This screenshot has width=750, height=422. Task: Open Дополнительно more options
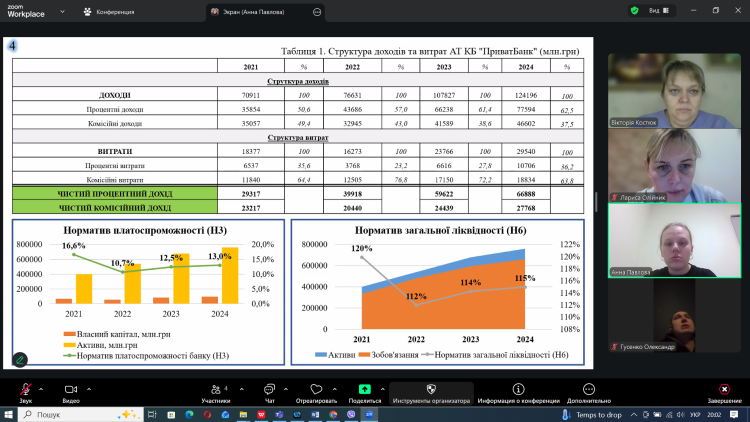pyautogui.click(x=589, y=393)
